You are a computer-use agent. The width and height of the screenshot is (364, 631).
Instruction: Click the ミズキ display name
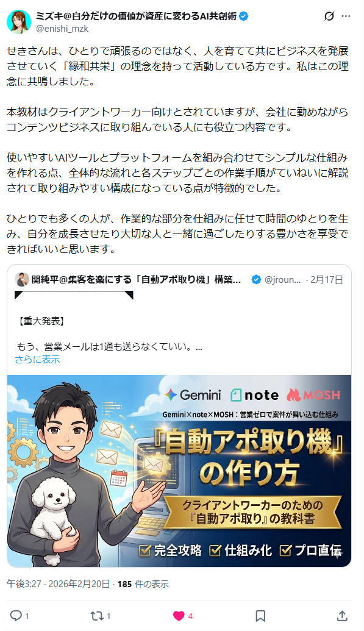(136, 16)
